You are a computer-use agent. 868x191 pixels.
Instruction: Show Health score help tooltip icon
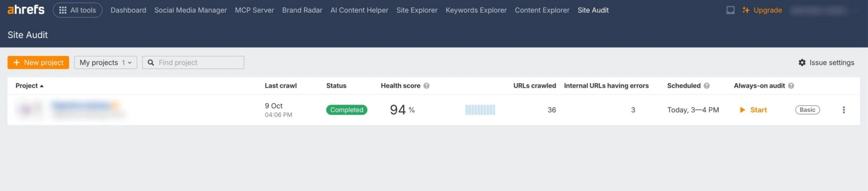426,86
